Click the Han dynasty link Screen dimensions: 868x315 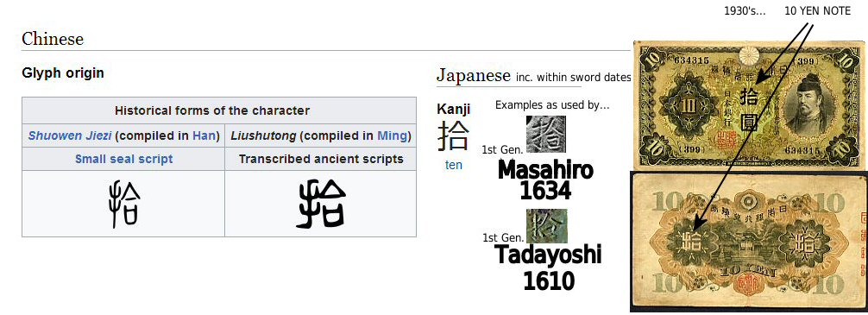click(x=202, y=135)
